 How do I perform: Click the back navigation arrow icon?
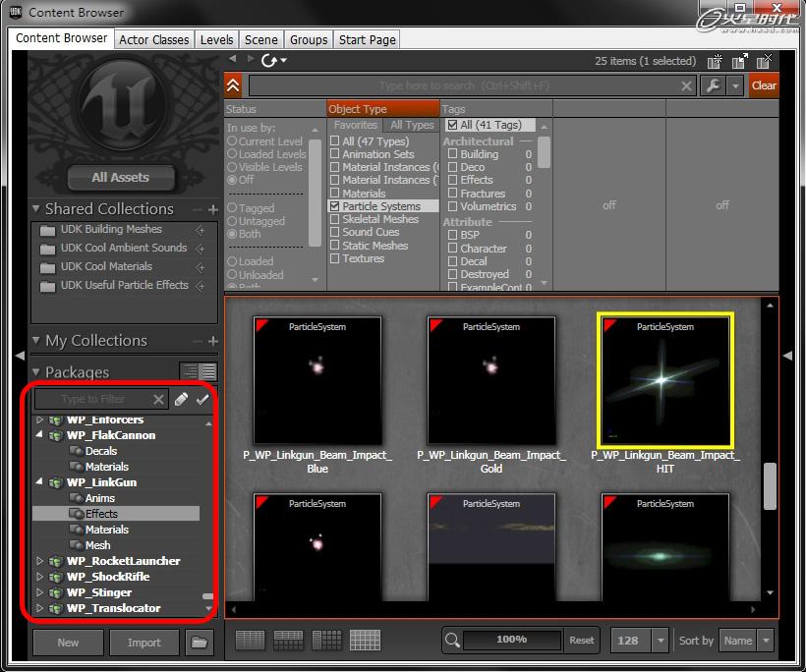233,59
